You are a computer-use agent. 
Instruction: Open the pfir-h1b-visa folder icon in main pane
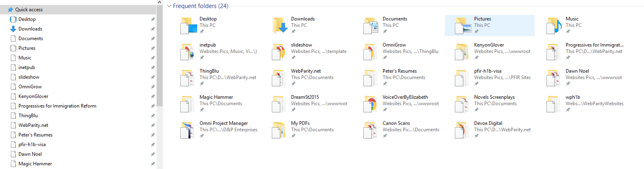[463, 78]
